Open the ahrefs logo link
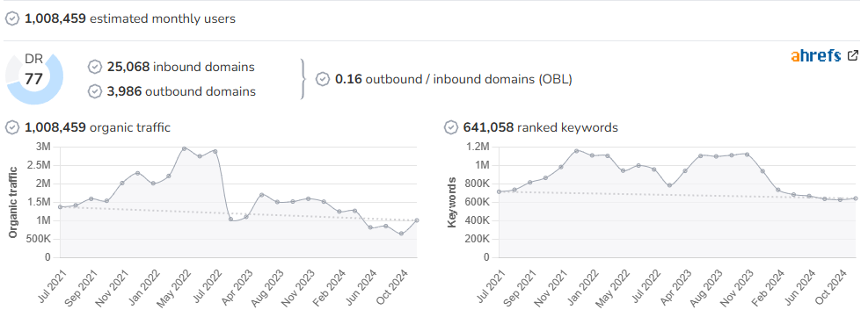 (816, 55)
